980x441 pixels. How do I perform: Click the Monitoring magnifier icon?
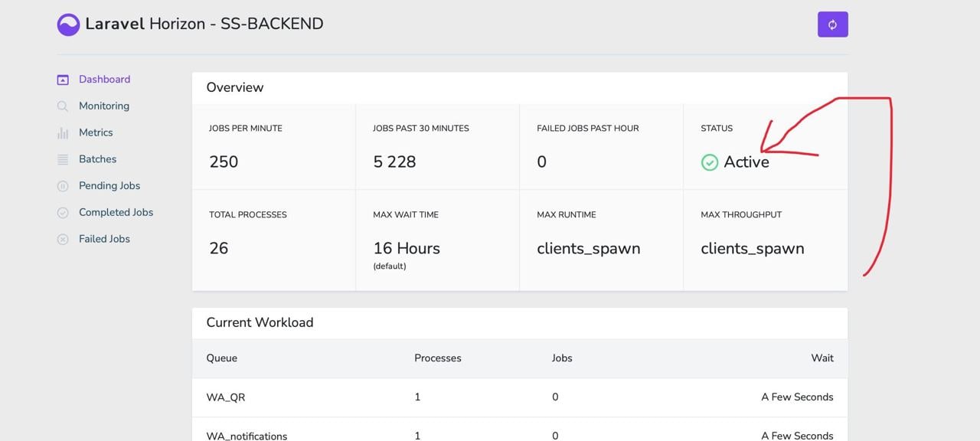pyautogui.click(x=63, y=106)
